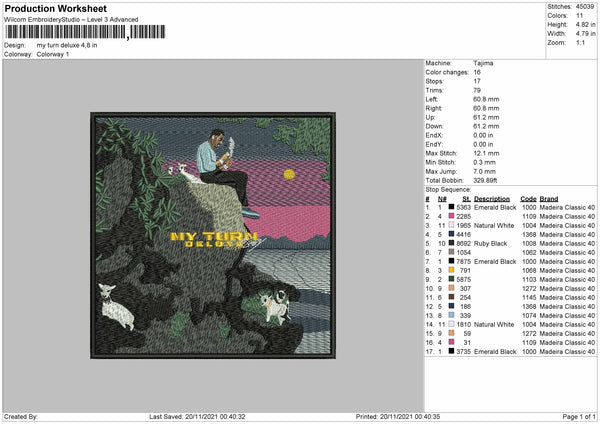Click the 'St.' column header
Screen dimensions: 600x424
(466, 199)
